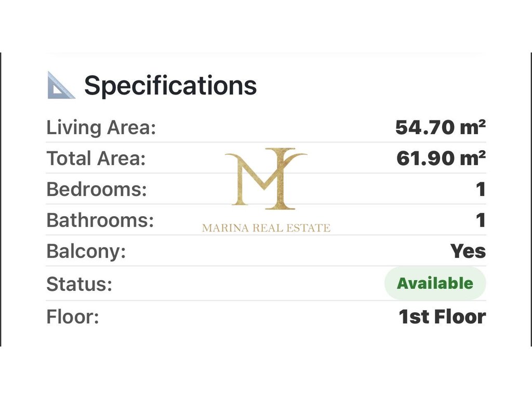Click the Total Area label
Image resolution: width=532 pixels, height=399 pixels.
[96, 158]
